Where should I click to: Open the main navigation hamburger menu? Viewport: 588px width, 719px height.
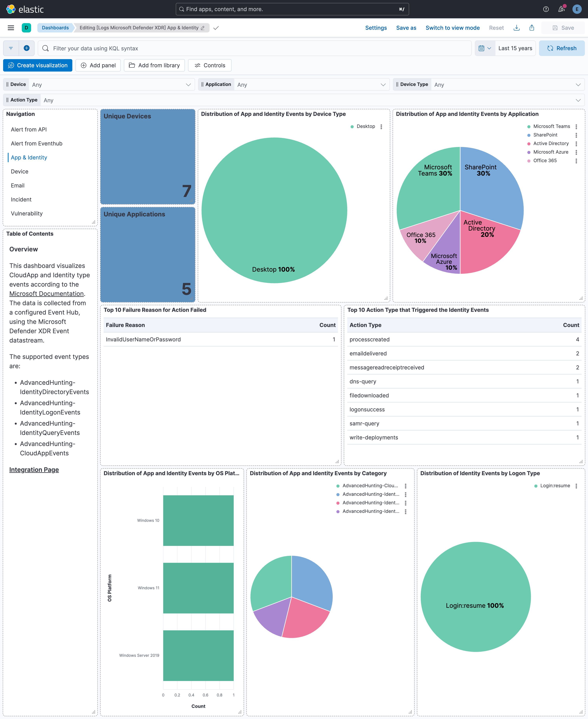(x=11, y=28)
